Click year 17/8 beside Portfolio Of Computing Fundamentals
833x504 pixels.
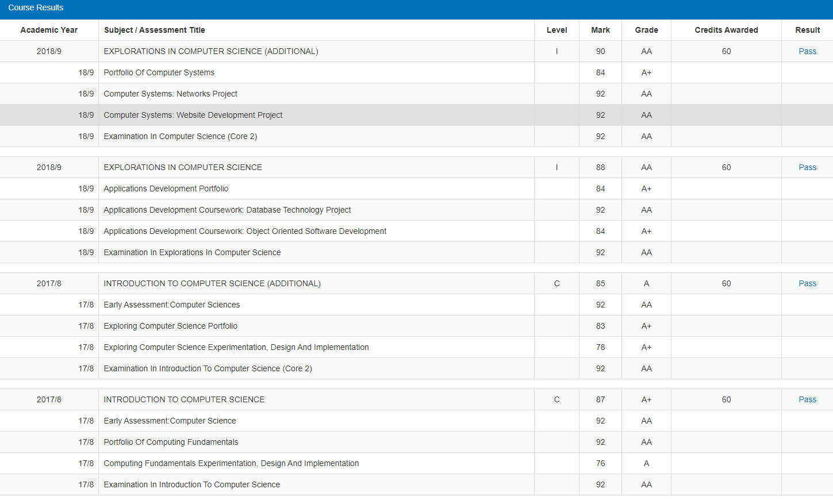click(x=86, y=442)
